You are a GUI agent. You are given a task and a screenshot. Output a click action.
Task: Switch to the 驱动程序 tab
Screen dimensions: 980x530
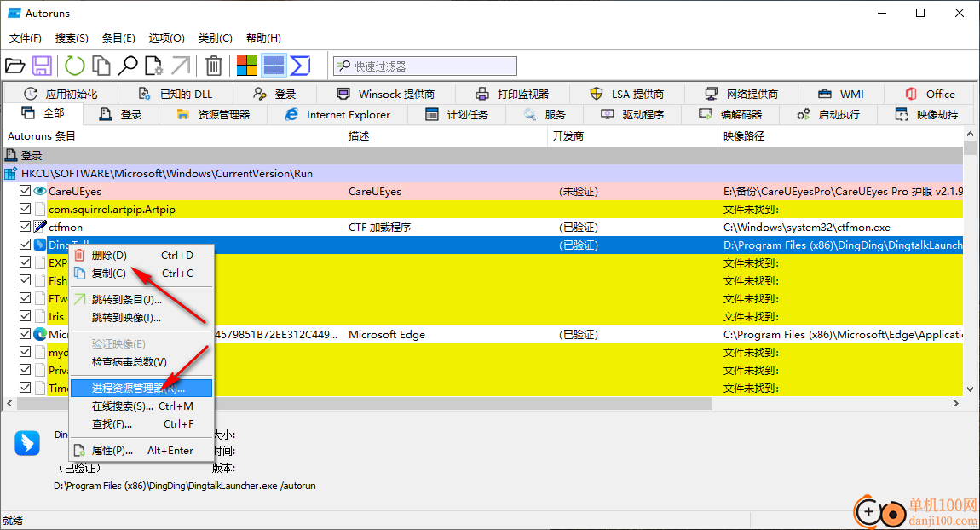tap(632, 114)
